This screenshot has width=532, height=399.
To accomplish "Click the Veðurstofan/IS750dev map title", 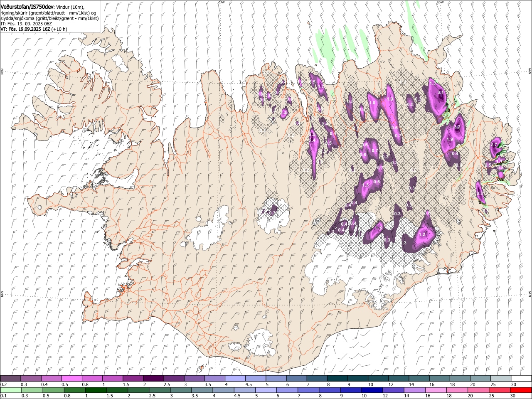I will click(27, 7).
